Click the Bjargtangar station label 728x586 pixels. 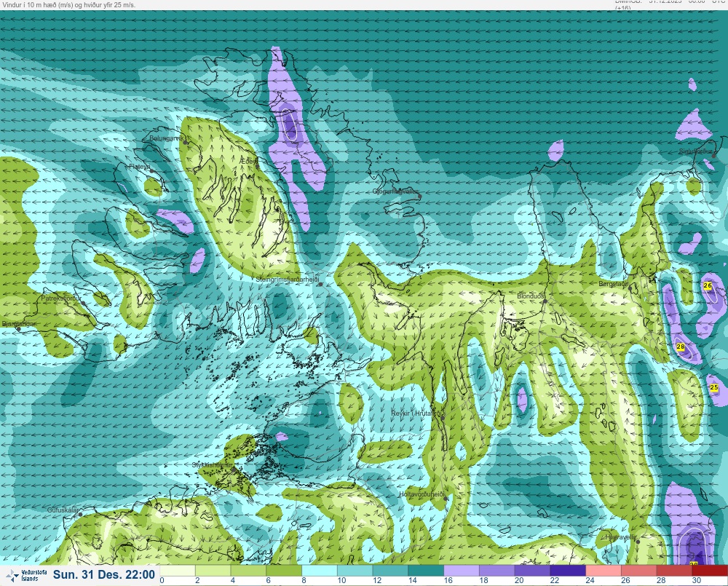19,324
